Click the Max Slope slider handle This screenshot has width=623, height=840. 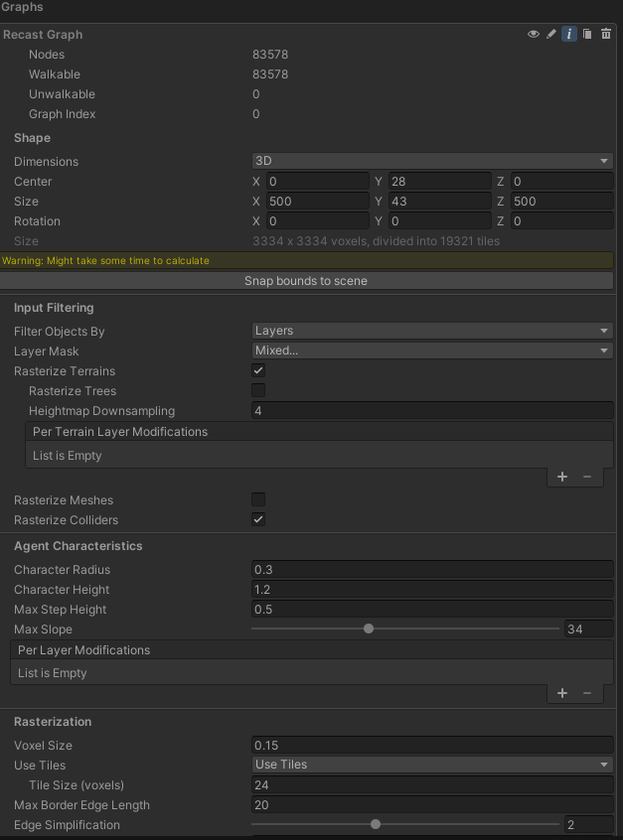(x=369, y=629)
